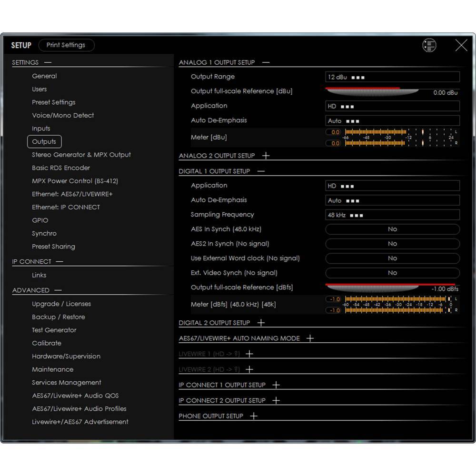The height and width of the screenshot is (476, 476).
Task: Go to Preset Settings
Action: (54, 102)
